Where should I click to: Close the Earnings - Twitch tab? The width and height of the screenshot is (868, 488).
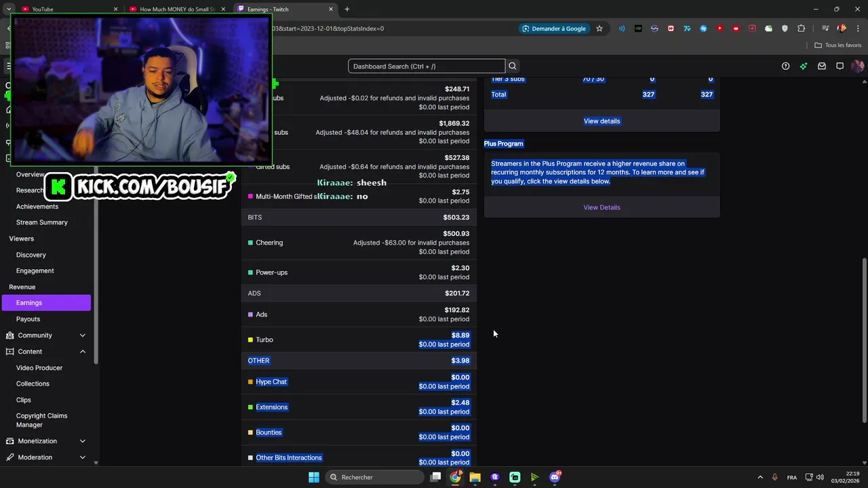pos(331,9)
